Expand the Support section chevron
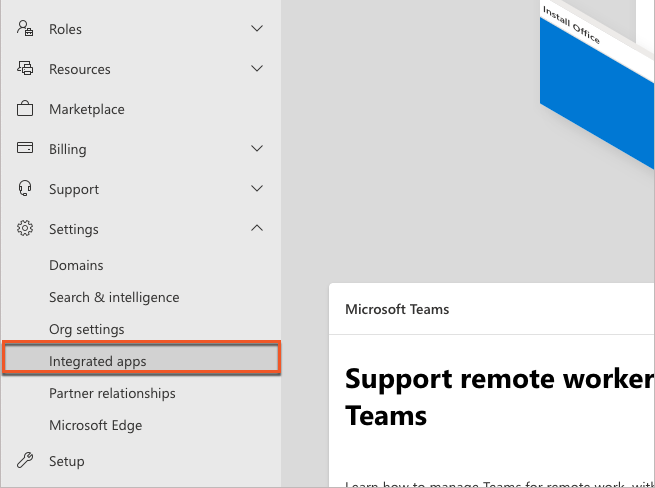The image size is (655, 488). click(x=257, y=188)
